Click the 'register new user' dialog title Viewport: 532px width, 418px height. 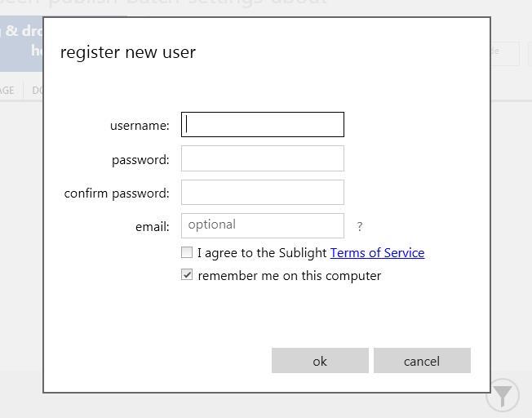pos(128,52)
